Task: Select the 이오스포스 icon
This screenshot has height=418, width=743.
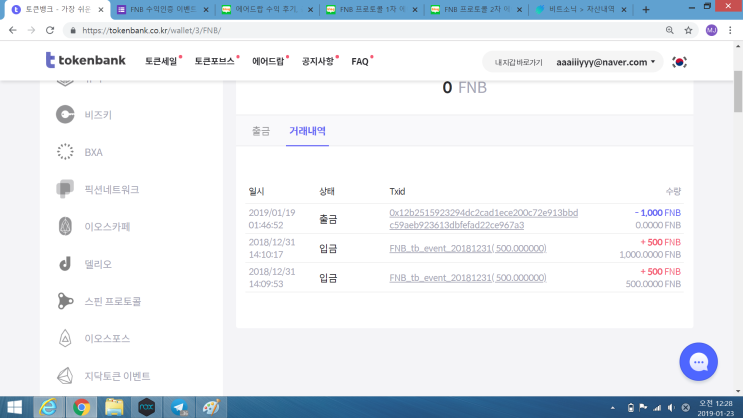Action: pos(65,338)
